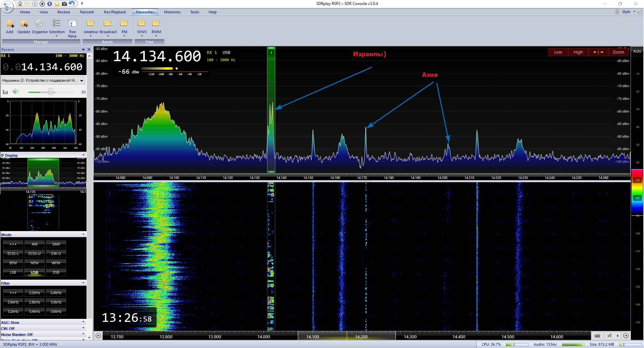Image resolution: width=644 pixels, height=348 pixels.
Task: Click the Low button above the spectrum
Action: (x=558, y=52)
